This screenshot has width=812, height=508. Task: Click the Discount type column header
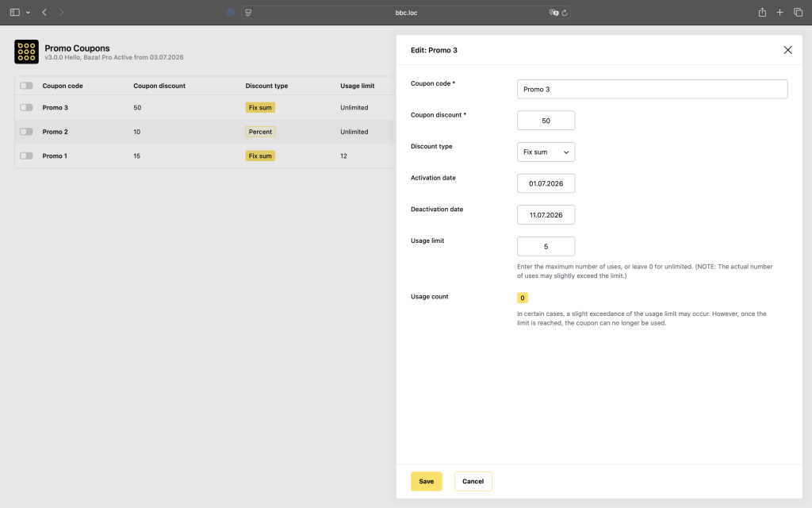click(266, 86)
